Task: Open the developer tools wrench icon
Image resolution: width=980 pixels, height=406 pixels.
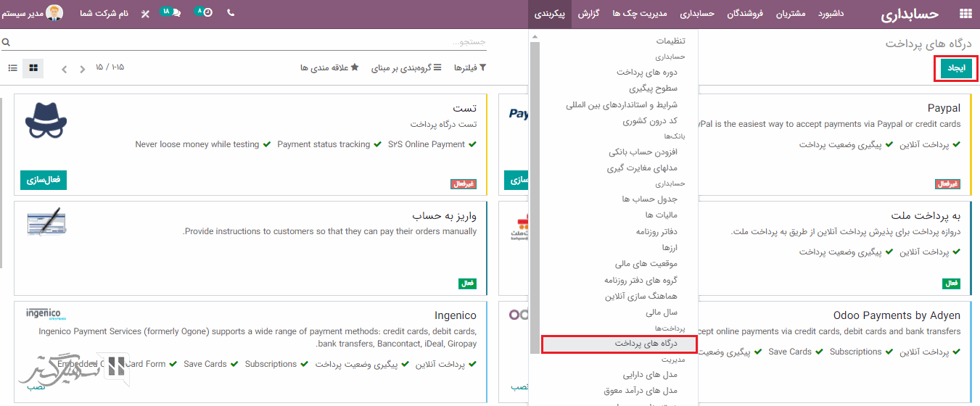Action: [x=145, y=14]
